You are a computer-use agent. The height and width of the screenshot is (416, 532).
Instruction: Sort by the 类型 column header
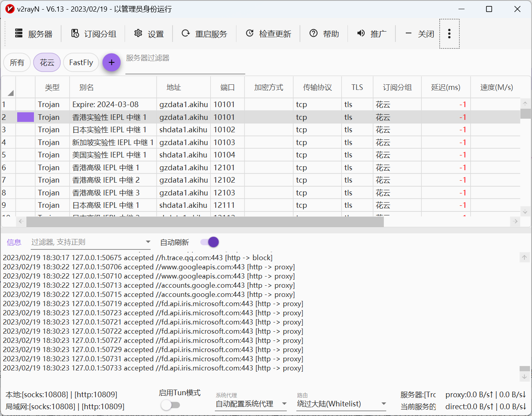point(52,87)
